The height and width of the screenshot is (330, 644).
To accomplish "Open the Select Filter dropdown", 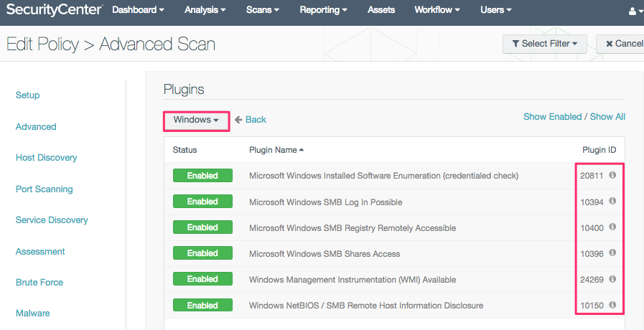I will point(545,44).
